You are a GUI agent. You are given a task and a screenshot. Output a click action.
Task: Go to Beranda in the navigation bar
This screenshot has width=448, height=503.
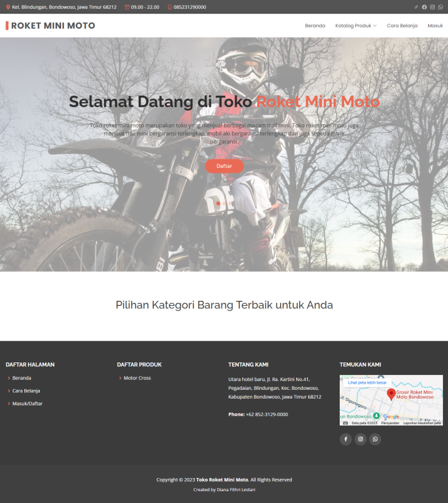click(x=315, y=25)
